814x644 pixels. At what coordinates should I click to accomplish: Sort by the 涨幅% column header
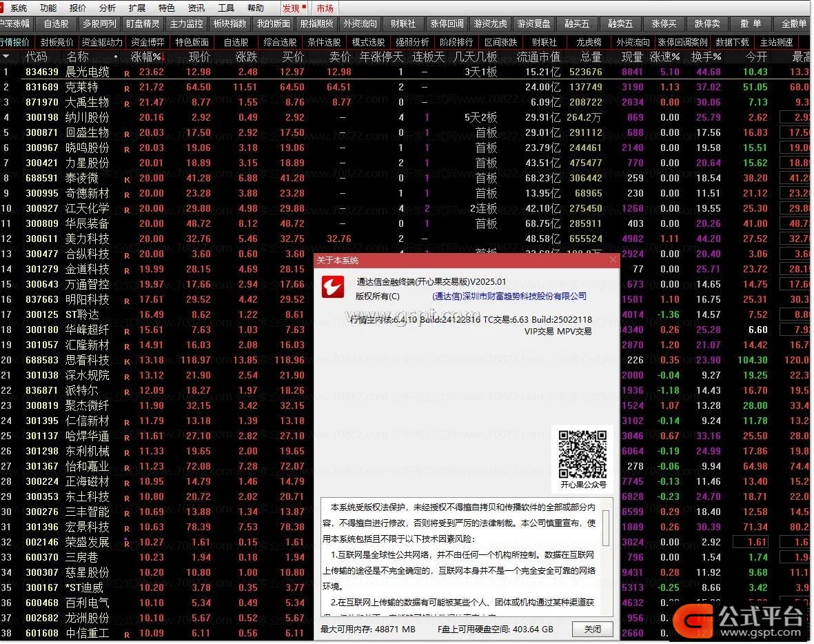pyautogui.click(x=146, y=57)
